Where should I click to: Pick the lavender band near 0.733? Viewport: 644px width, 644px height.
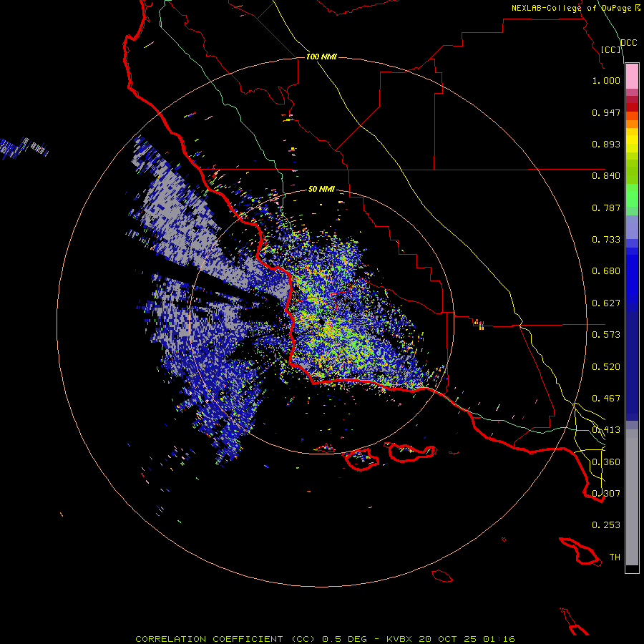632,227
